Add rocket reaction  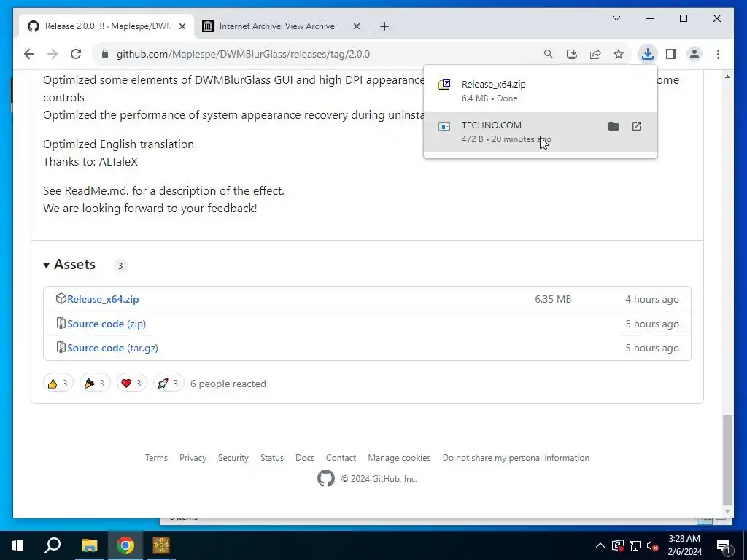(169, 383)
